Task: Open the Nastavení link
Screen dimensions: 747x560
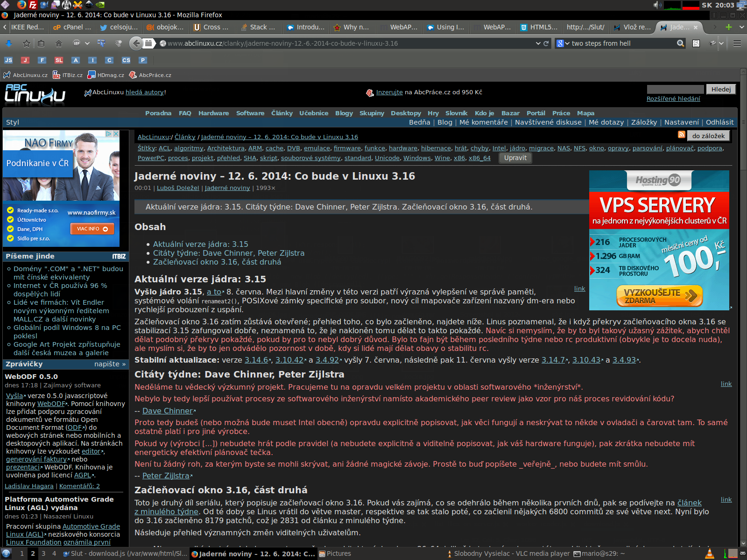Action: [682, 122]
